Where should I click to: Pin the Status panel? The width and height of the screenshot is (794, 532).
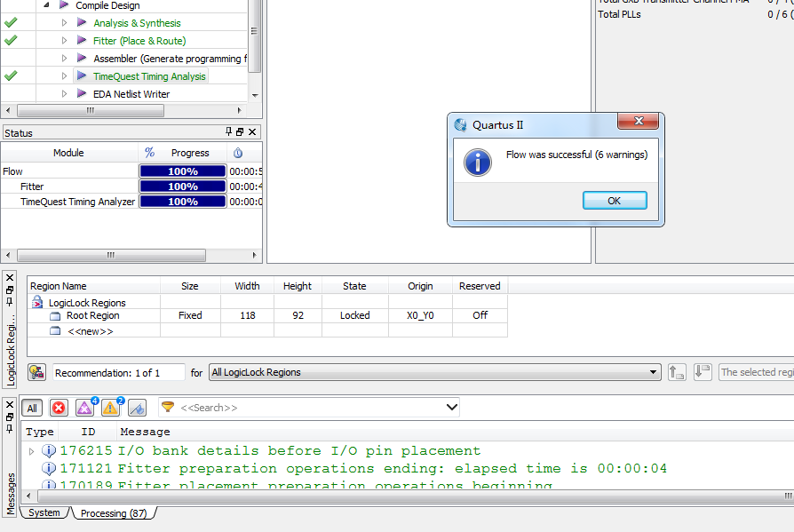229,132
